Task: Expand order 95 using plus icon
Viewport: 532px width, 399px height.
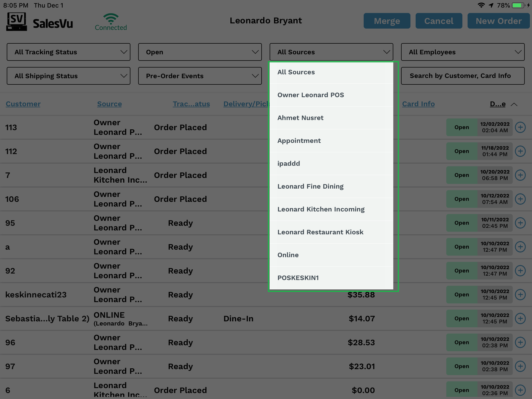Action: coord(520,223)
